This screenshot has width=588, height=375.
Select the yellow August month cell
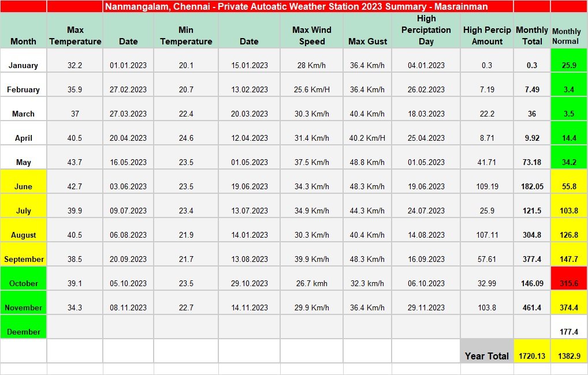click(23, 230)
